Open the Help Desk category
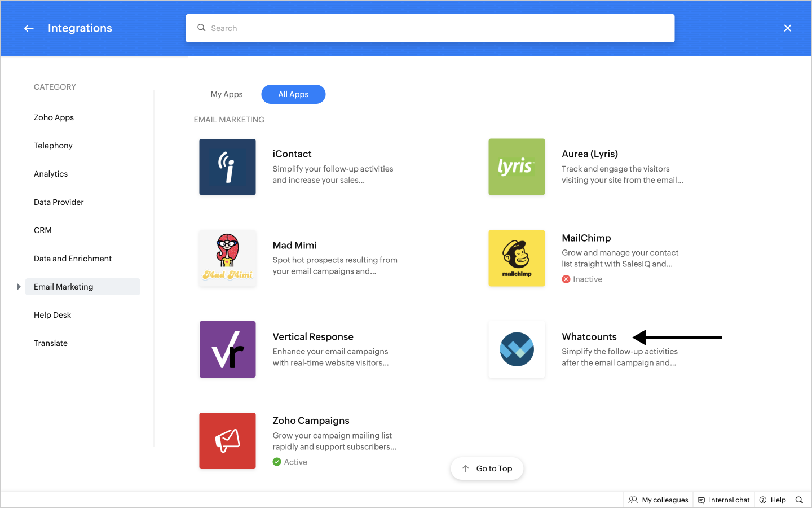The width and height of the screenshot is (812, 508). pyautogui.click(x=52, y=315)
